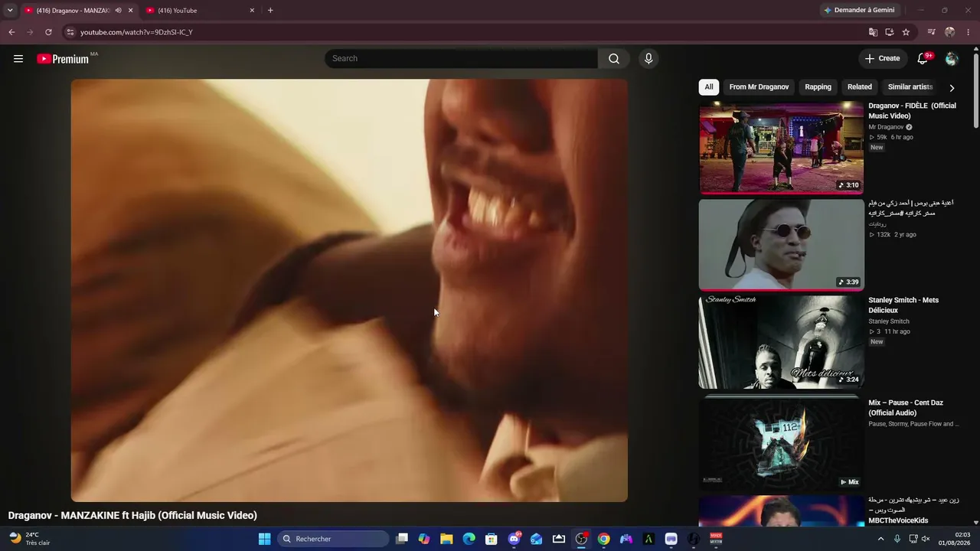Viewport: 980px width, 551px height.
Task: Select the Related filter chip
Action: pos(859,87)
